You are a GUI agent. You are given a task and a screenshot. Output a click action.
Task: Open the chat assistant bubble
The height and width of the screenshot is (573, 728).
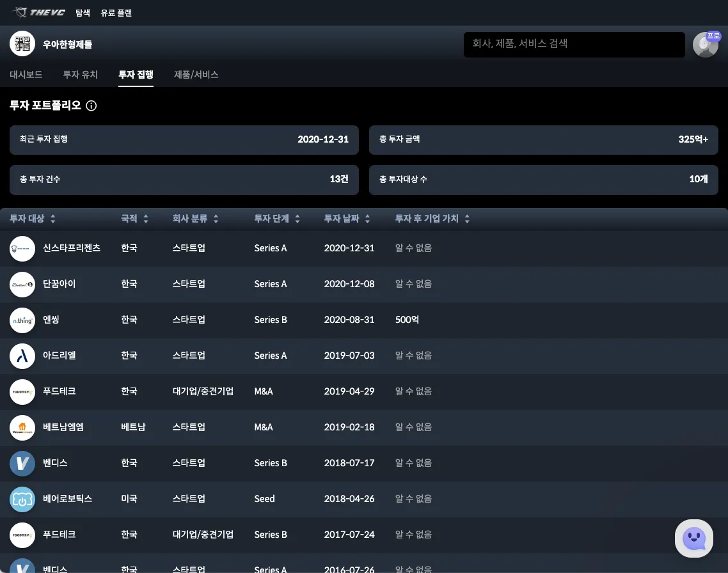(x=693, y=538)
